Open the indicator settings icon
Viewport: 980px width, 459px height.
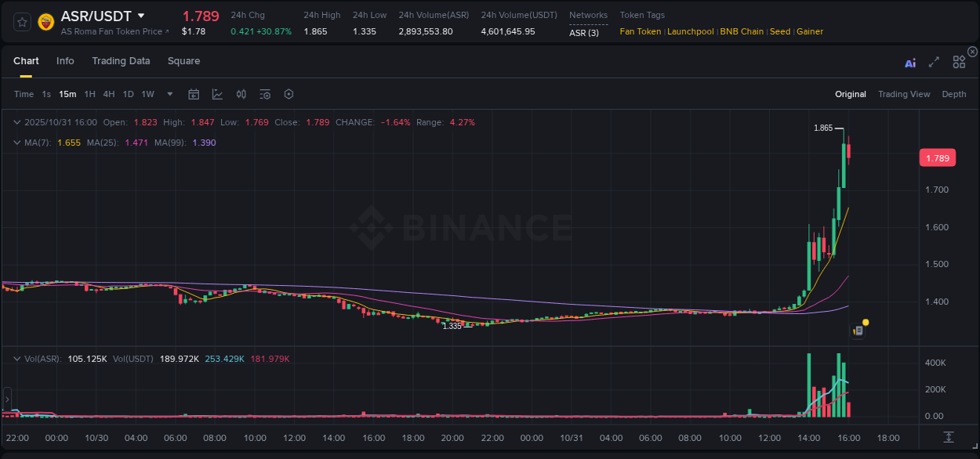coord(265,93)
